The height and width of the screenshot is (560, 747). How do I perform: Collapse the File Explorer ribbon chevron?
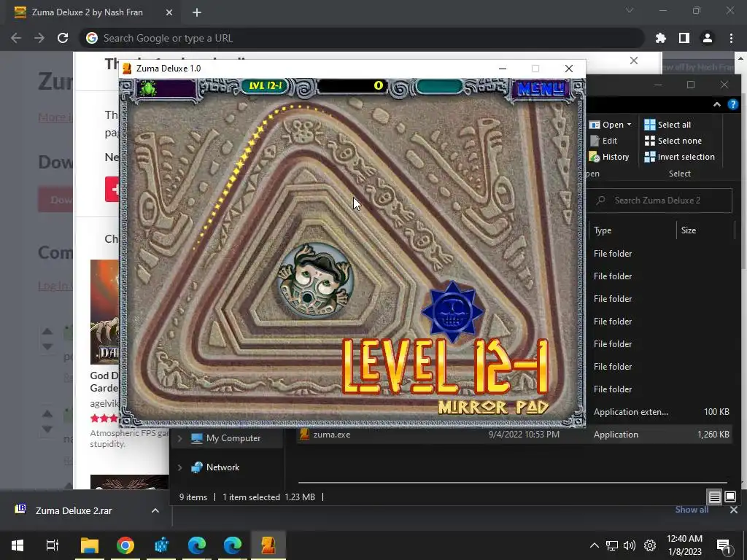(716, 105)
